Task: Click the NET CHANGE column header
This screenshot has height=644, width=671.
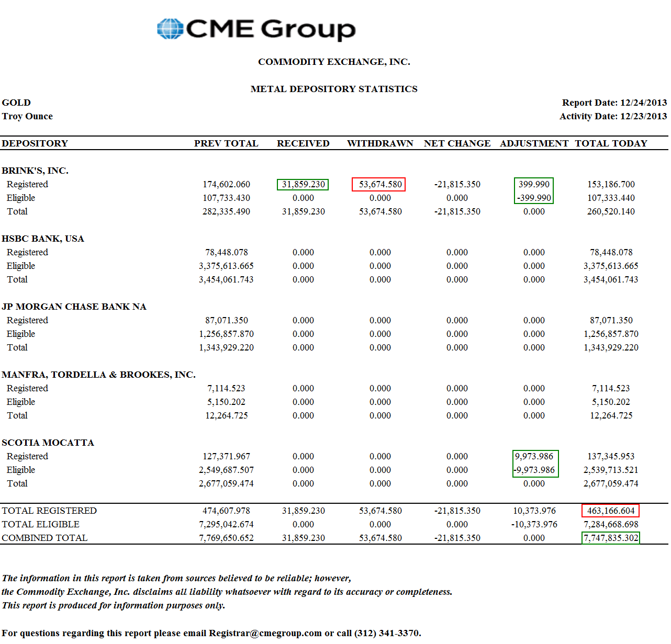Action: (457, 143)
